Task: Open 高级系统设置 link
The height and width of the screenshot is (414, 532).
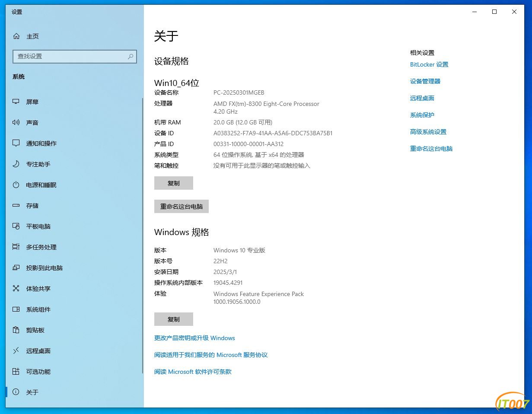Action: pyautogui.click(x=428, y=132)
